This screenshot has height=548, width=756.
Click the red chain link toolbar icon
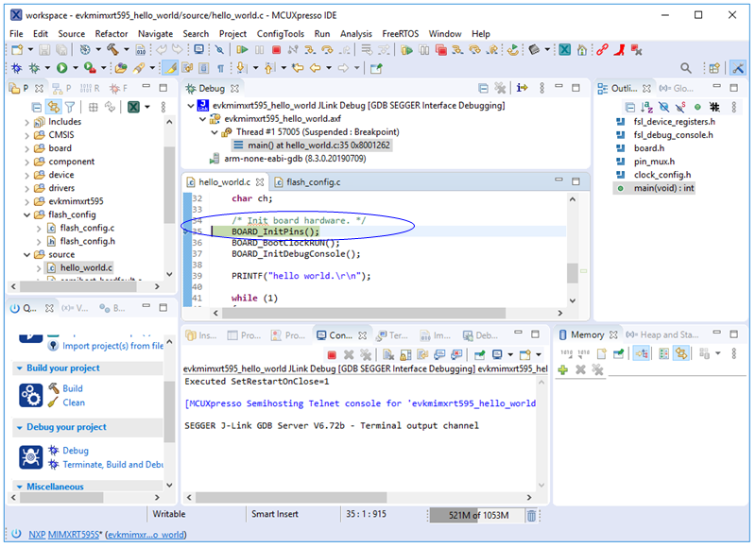pyautogui.click(x=602, y=50)
